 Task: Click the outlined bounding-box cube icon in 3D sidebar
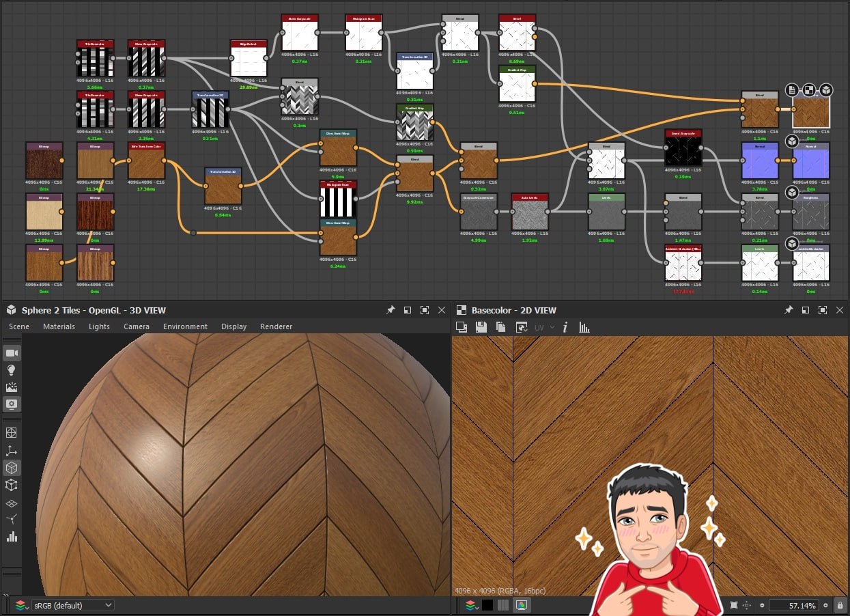[x=12, y=485]
